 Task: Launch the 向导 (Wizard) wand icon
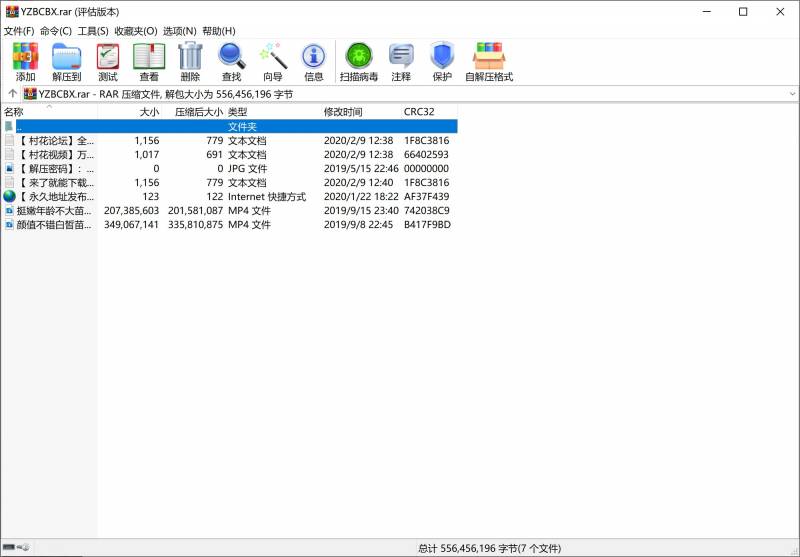(x=273, y=56)
